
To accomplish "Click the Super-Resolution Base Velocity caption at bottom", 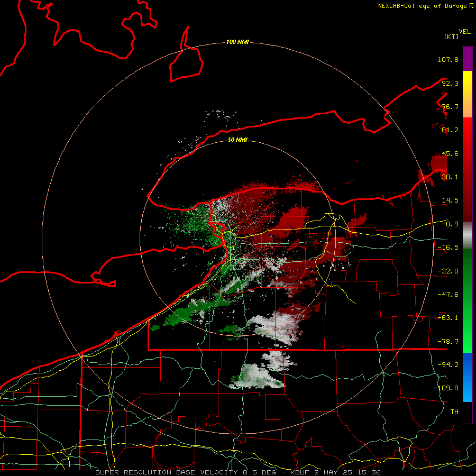I will [237, 472].
